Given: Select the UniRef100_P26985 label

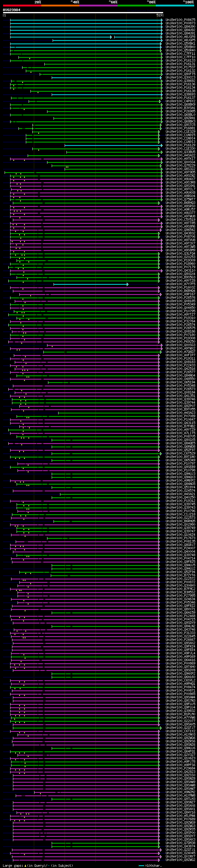Looking at the screenshot, I should coord(180,111).
